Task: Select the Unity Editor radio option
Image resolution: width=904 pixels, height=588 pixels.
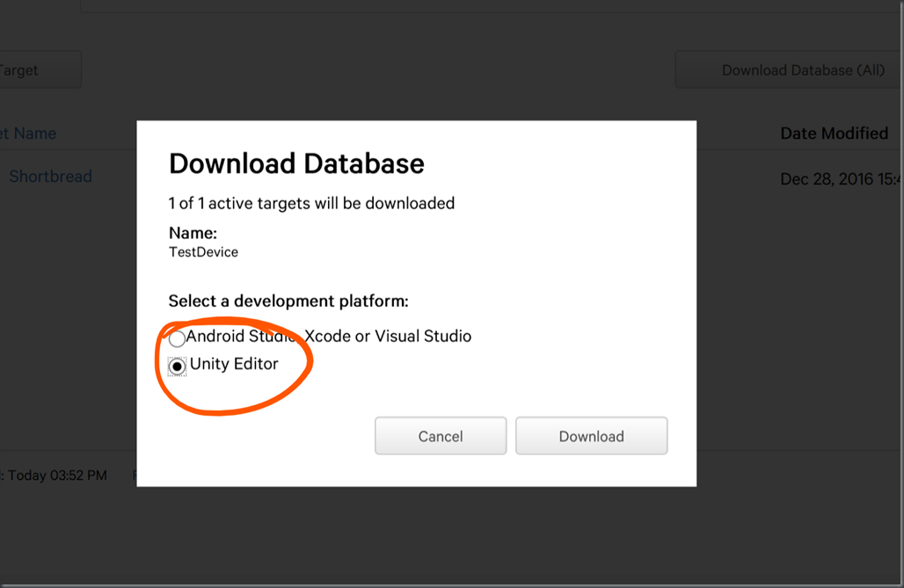Action: (x=177, y=366)
